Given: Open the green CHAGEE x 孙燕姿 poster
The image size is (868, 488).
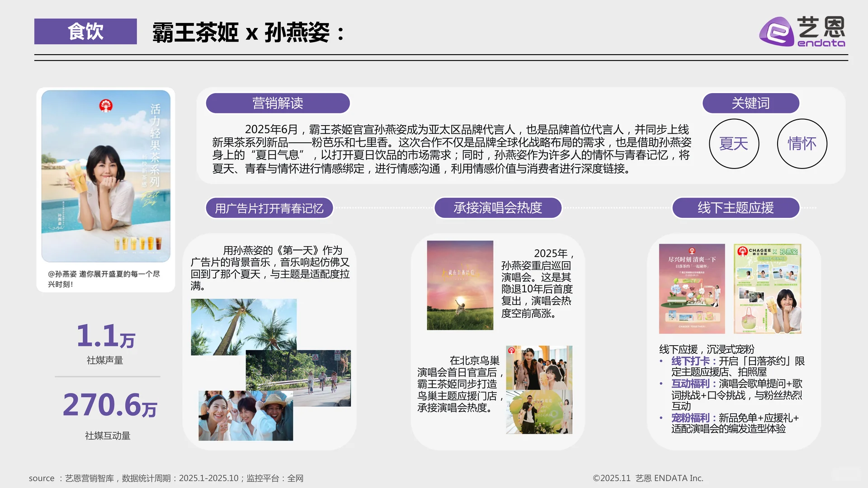Looking at the screenshot, I should [767, 289].
